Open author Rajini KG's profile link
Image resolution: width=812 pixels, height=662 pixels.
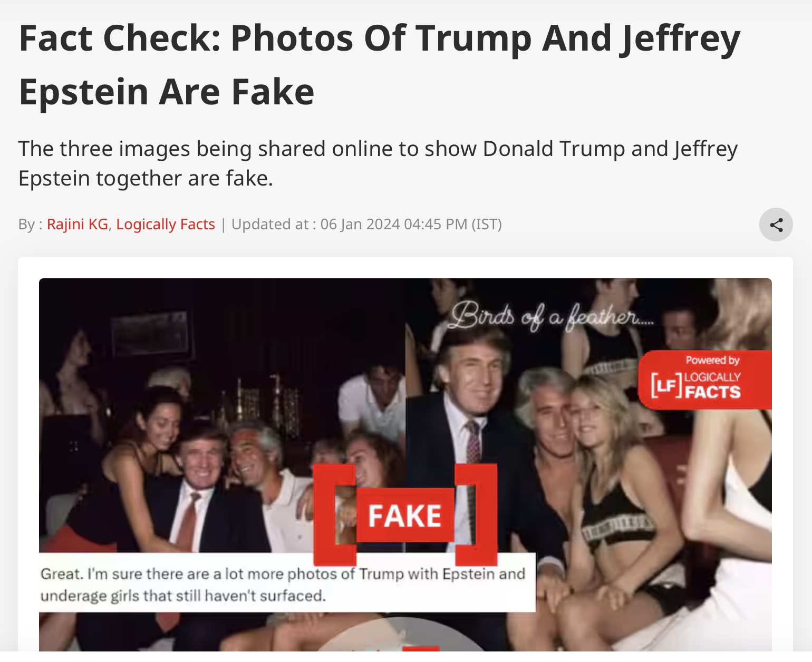[78, 225]
